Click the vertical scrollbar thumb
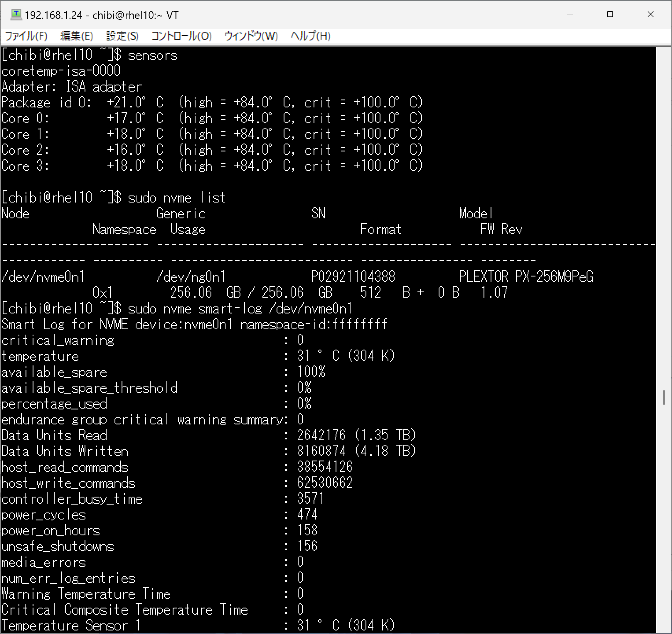The width and height of the screenshot is (672, 634). [x=664, y=397]
